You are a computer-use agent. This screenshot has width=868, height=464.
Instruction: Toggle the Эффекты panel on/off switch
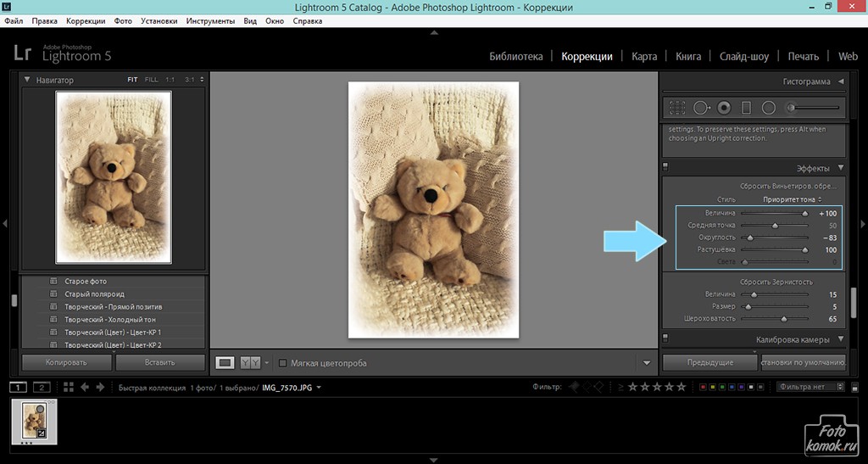click(666, 166)
